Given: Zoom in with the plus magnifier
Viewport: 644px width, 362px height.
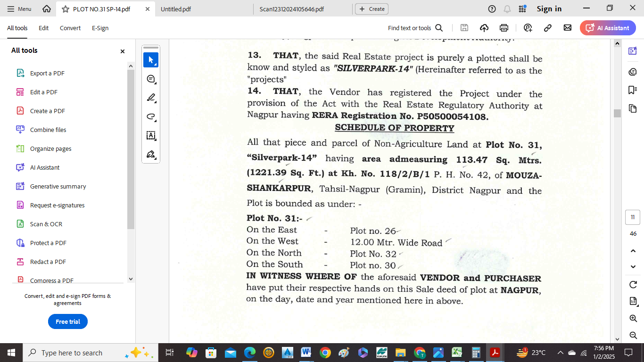Looking at the screenshot, I should [633, 319].
